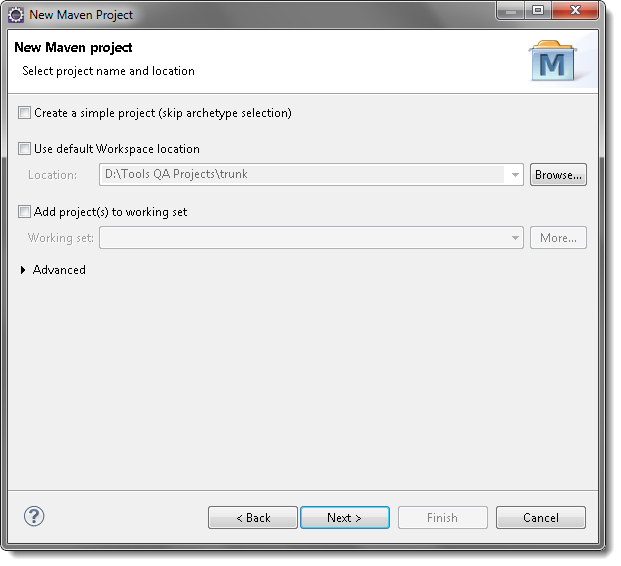Click the More... button for working sets
The width and height of the screenshot is (621, 566).
tap(558, 238)
